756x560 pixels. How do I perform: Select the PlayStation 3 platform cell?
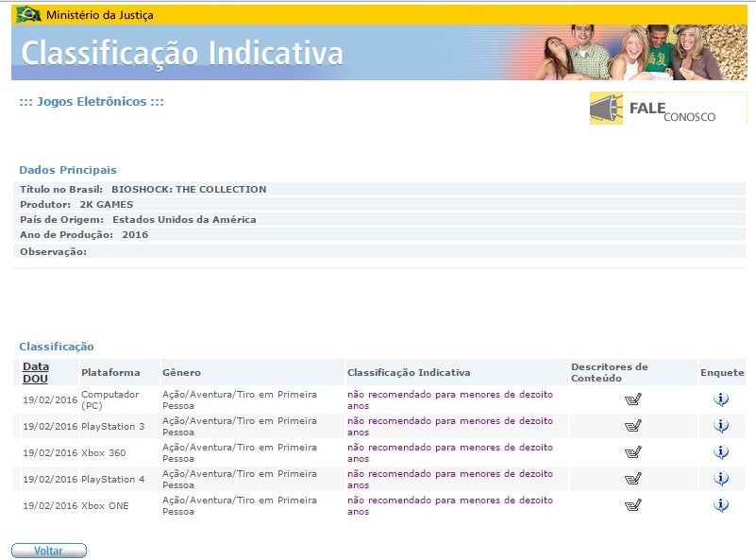pos(113,427)
